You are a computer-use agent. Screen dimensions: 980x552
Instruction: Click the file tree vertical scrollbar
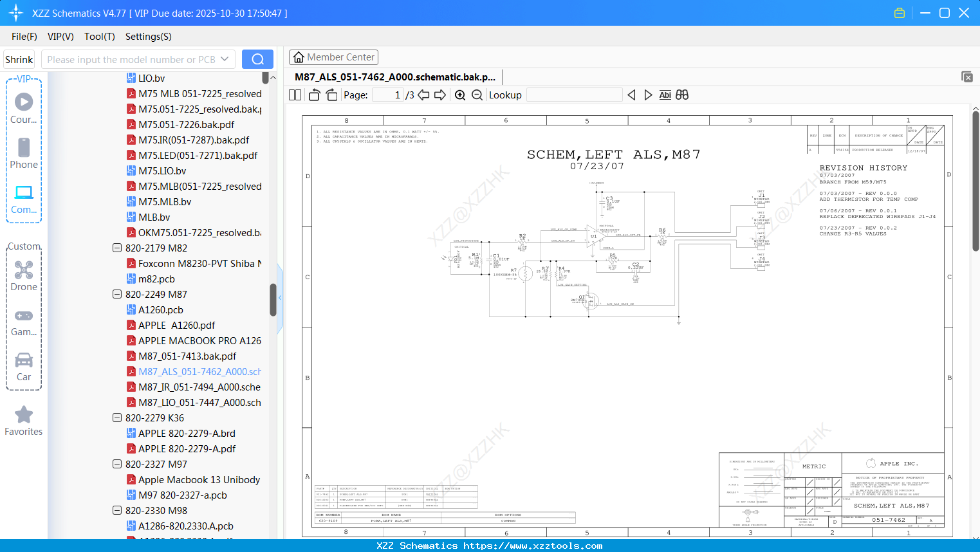tap(273, 300)
